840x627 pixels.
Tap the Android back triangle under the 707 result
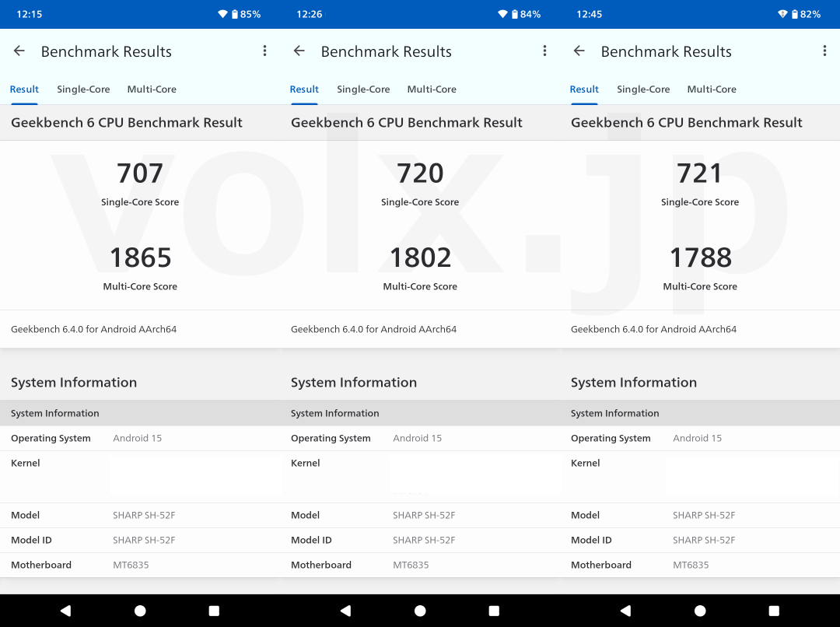click(65, 611)
